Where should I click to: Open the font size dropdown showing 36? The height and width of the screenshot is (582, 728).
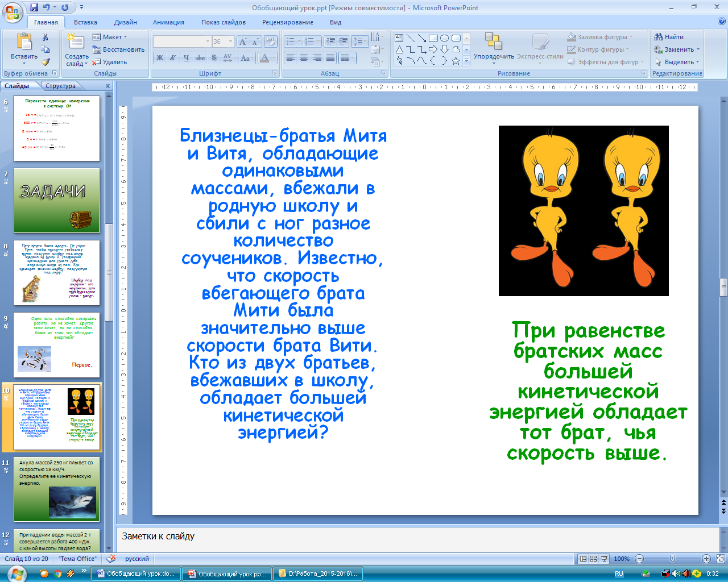tap(230, 41)
